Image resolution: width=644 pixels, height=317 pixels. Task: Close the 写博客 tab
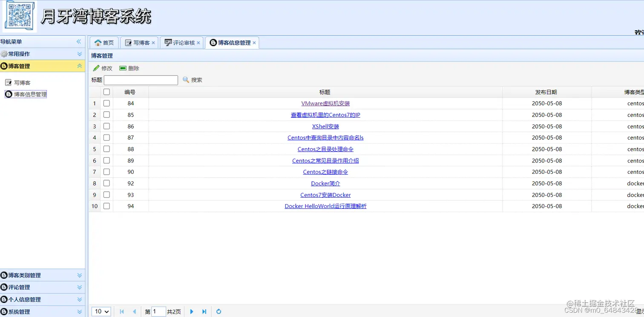click(x=153, y=43)
